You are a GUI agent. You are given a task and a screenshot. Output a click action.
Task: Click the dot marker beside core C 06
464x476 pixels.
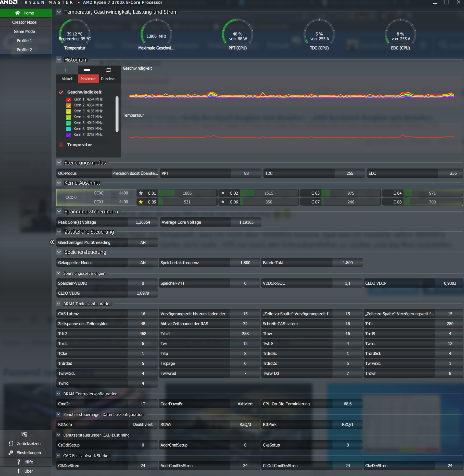[x=223, y=202]
